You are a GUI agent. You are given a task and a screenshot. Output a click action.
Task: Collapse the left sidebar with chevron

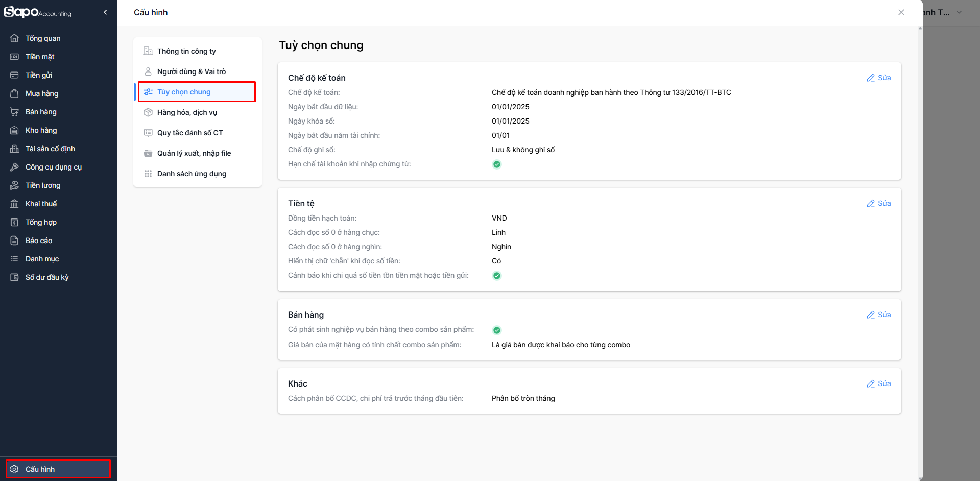105,12
